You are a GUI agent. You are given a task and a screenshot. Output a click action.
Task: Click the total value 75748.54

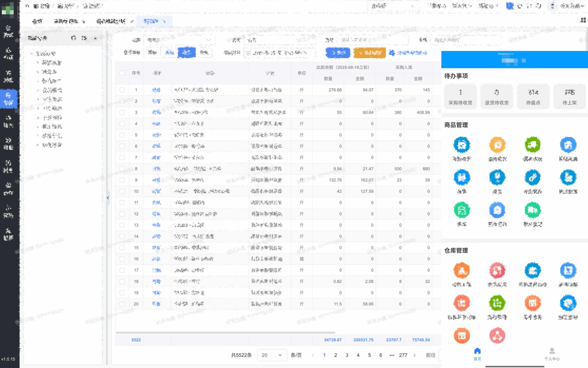tap(421, 340)
